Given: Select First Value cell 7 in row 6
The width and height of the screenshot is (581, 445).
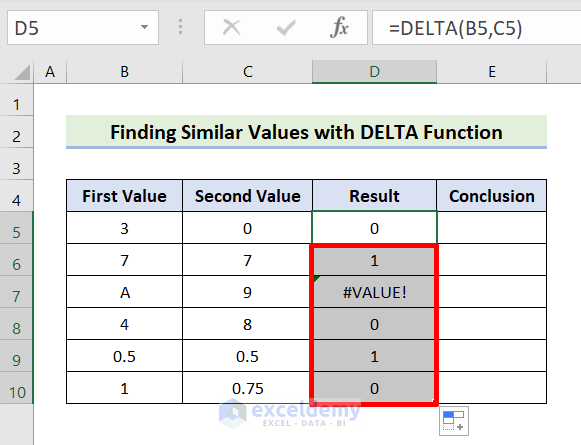Looking at the screenshot, I should pos(124,260).
